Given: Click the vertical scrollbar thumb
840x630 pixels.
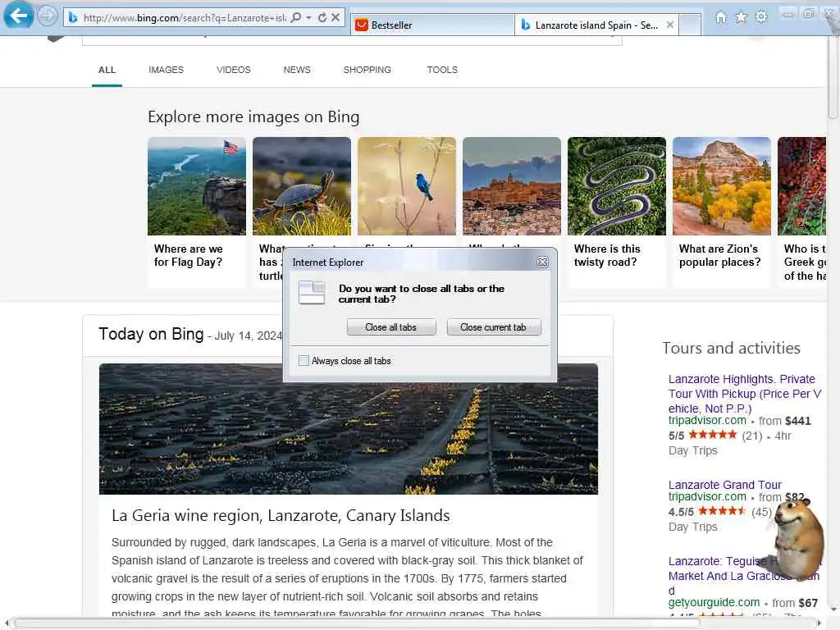Looking at the screenshot, I should point(833,76).
